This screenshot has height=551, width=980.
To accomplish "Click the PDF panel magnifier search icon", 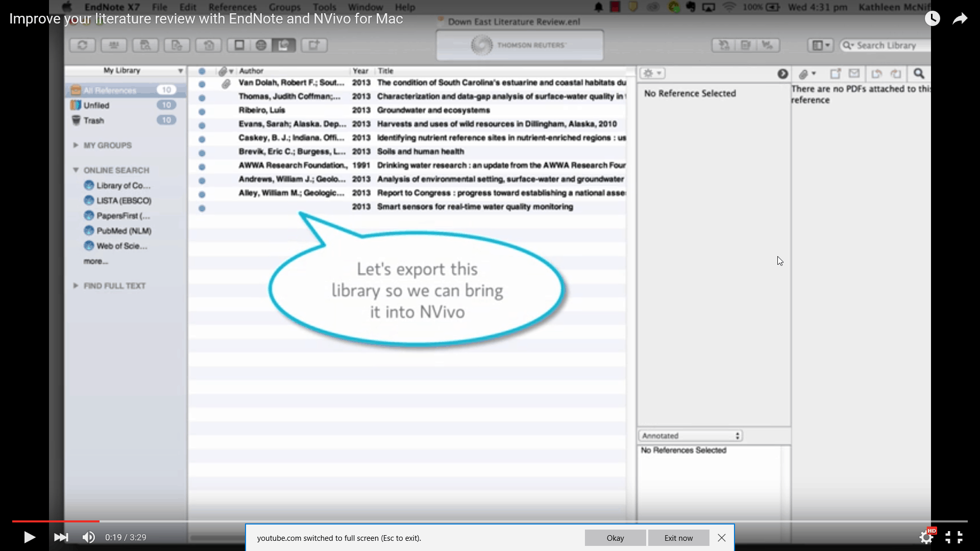I will pyautogui.click(x=919, y=74).
